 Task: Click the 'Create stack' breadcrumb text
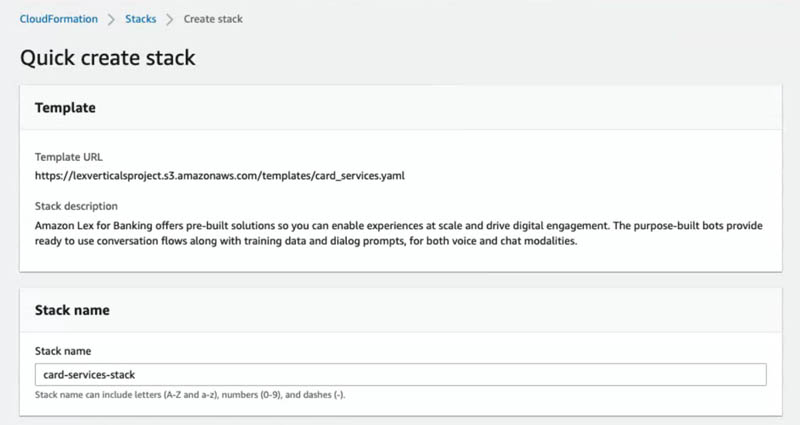pyautogui.click(x=213, y=19)
